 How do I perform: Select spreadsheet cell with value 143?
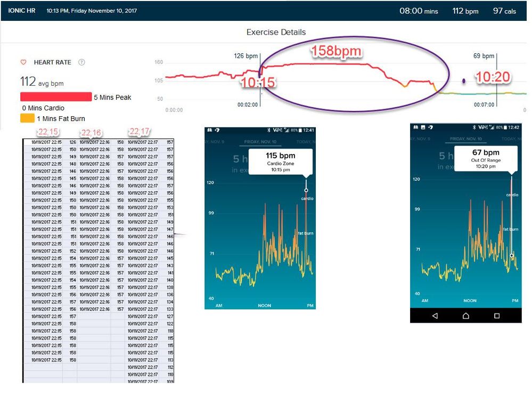tap(167, 265)
